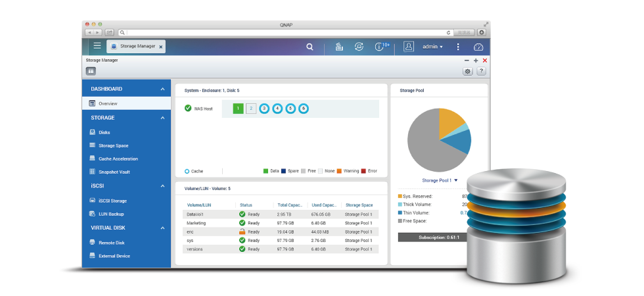Open the main hamburger menu
The image size is (644, 296).
(x=97, y=46)
